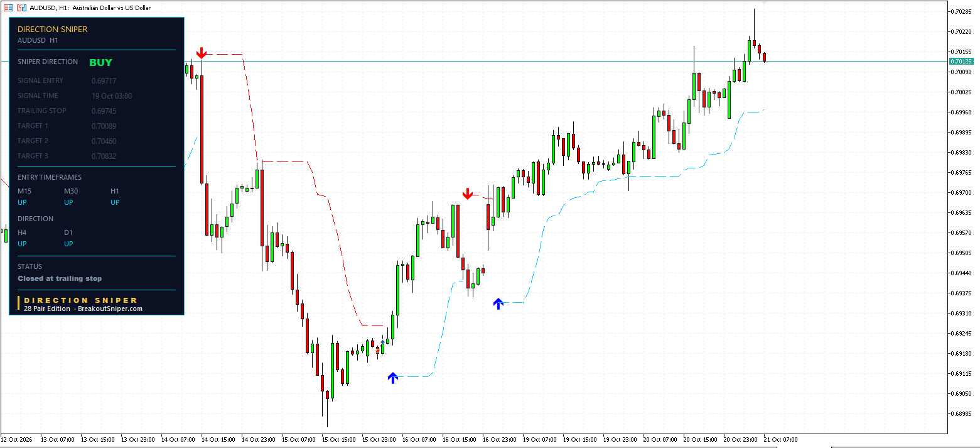Select the blue buy arrow near 16 Oct 23:00
Viewport: 980px width, 448px height.
[498, 303]
